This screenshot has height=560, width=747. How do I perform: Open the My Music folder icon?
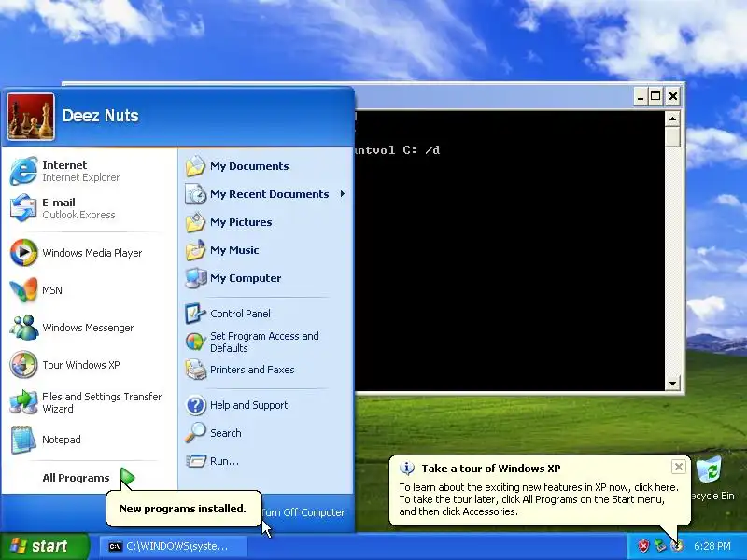click(x=195, y=250)
